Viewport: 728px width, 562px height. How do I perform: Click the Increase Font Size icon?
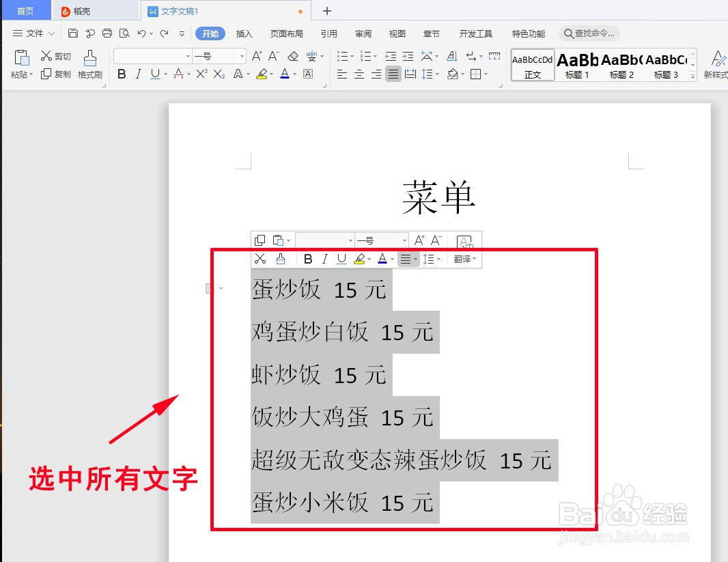click(x=256, y=56)
